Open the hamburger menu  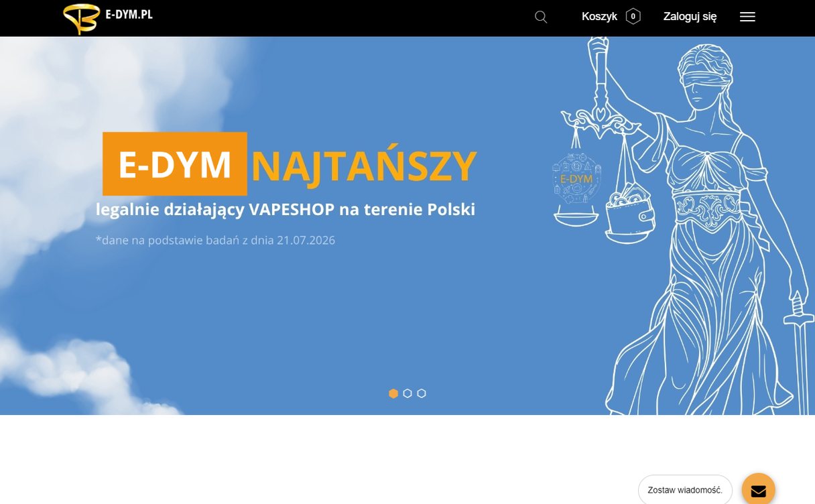coord(747,17)
